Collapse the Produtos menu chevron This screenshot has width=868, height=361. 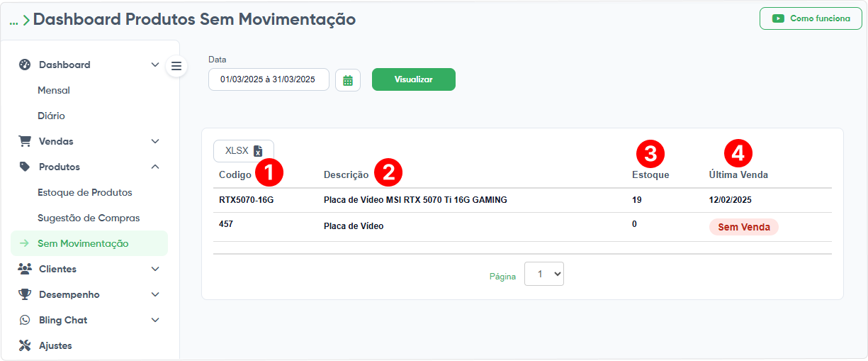point(155,167)
